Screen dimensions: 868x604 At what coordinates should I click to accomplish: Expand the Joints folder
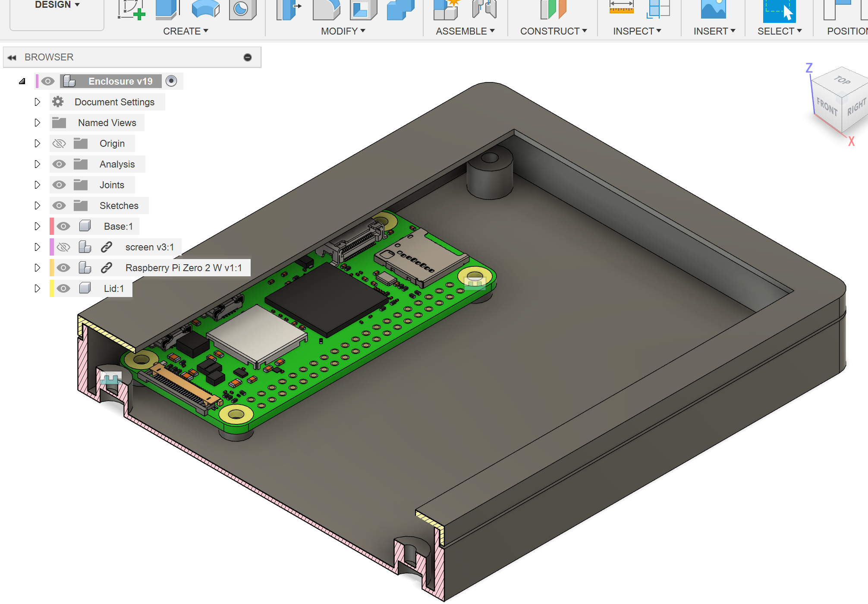37,185
